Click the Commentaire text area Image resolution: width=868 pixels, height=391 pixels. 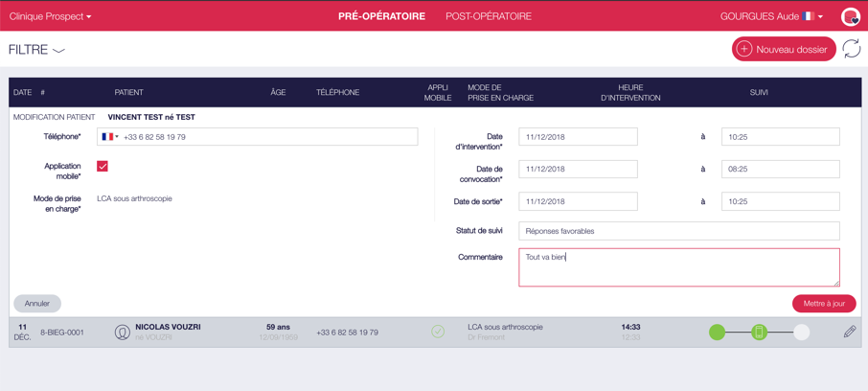[678, 267]
